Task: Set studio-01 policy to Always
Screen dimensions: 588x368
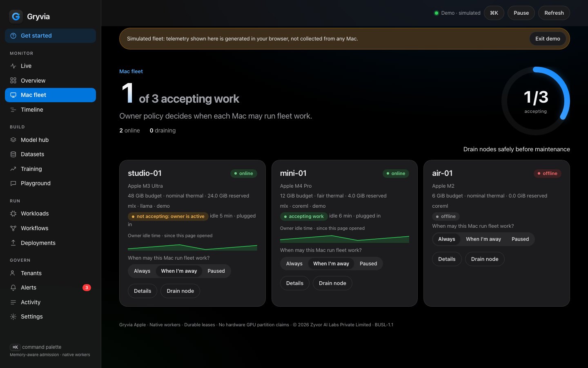Action: point(142,271)
